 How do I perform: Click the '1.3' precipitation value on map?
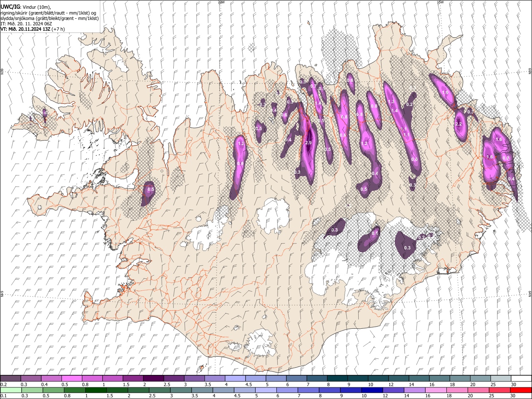point(391,102)
